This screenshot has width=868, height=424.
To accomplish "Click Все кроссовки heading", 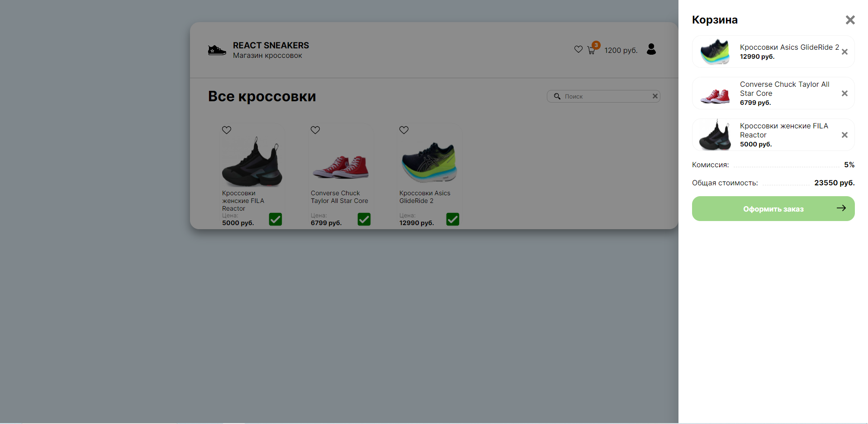I will click(262, 96).
